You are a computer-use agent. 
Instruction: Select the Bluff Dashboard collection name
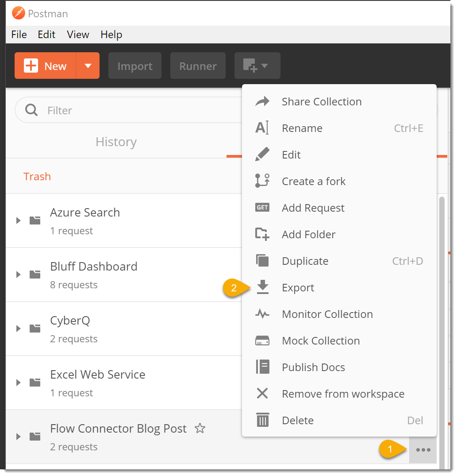(x=94, y=266)
